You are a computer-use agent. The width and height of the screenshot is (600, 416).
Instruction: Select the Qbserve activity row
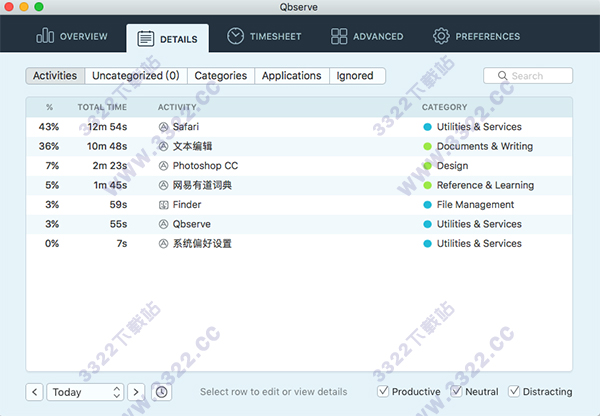click(299, 224)
